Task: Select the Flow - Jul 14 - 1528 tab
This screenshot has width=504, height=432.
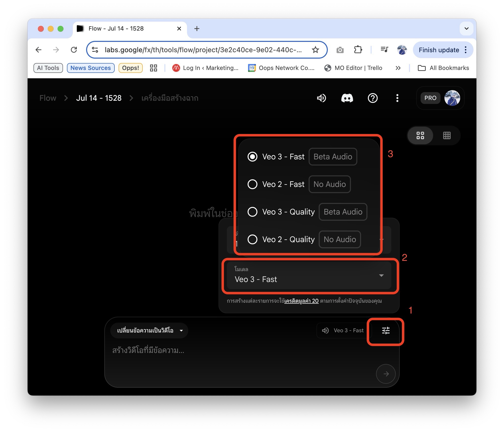Action: pos(130,29)
